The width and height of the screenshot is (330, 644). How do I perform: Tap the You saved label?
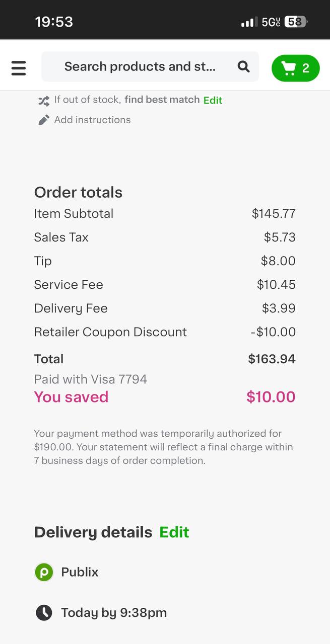(71, 397)
